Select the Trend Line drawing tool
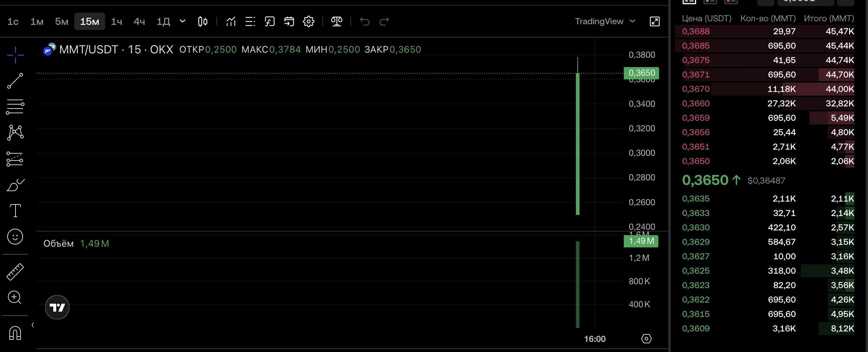Image resolution: width=868 pixels, height=352 pixels. tap(15, 80)
